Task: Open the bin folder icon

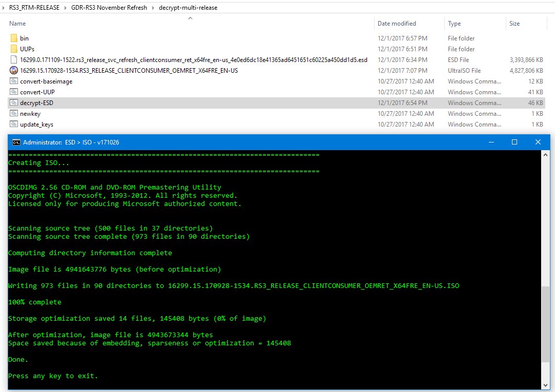Action: tap(14, 38)
